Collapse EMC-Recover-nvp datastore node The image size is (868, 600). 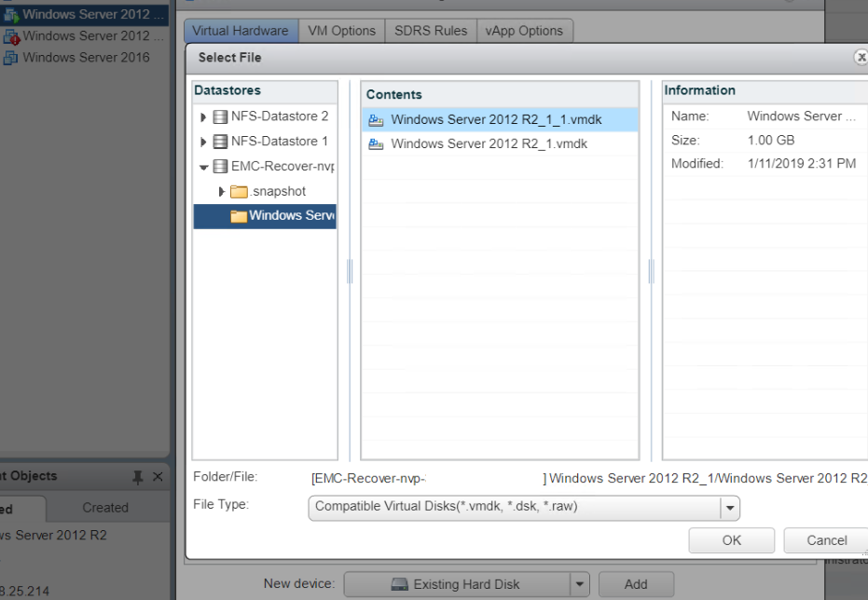(x=203, y=167)
